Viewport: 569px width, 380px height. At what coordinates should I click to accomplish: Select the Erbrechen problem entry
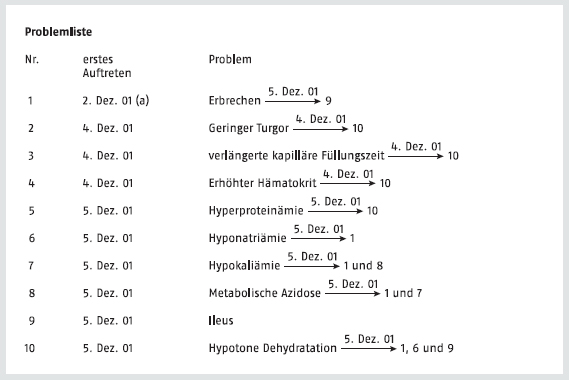[234, 101]
